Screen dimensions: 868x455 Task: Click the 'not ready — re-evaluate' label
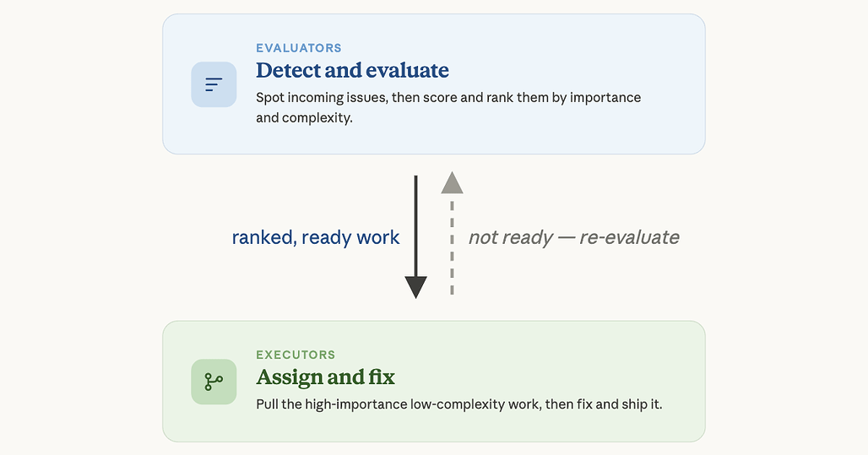(574, 237)
